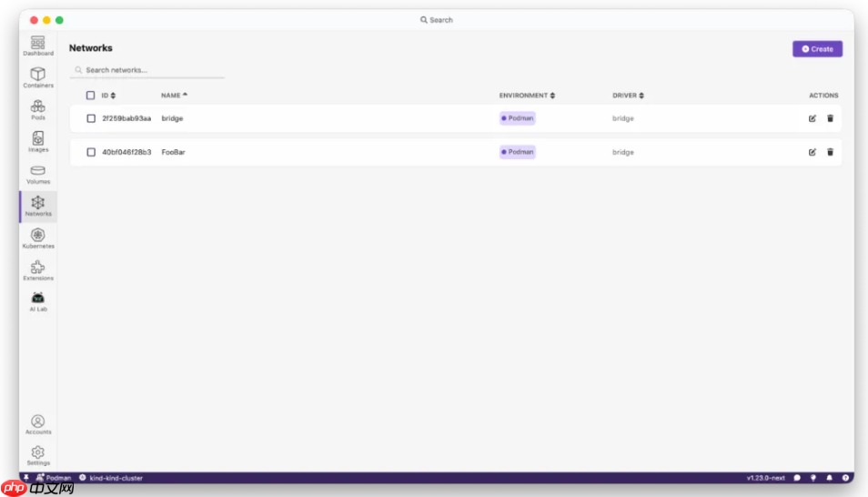Toggle the select-all networks checkbox
Image resolution: width=868 pixels, height=497 pixels.
tap(90, 96)
